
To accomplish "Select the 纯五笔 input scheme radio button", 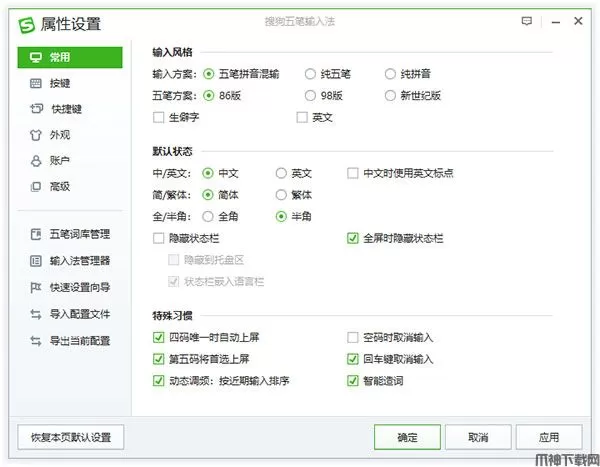I will point(311,73).
